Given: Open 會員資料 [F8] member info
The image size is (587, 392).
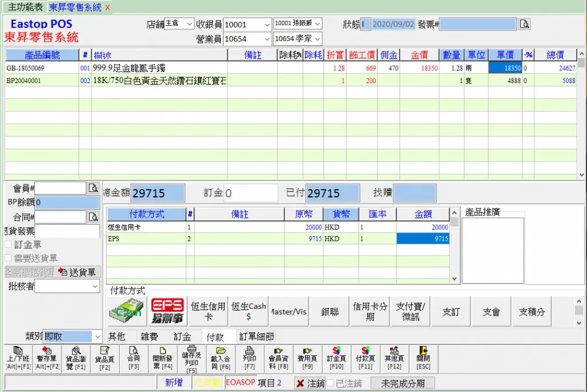Looking at the screenshot, I should point(278,358).
